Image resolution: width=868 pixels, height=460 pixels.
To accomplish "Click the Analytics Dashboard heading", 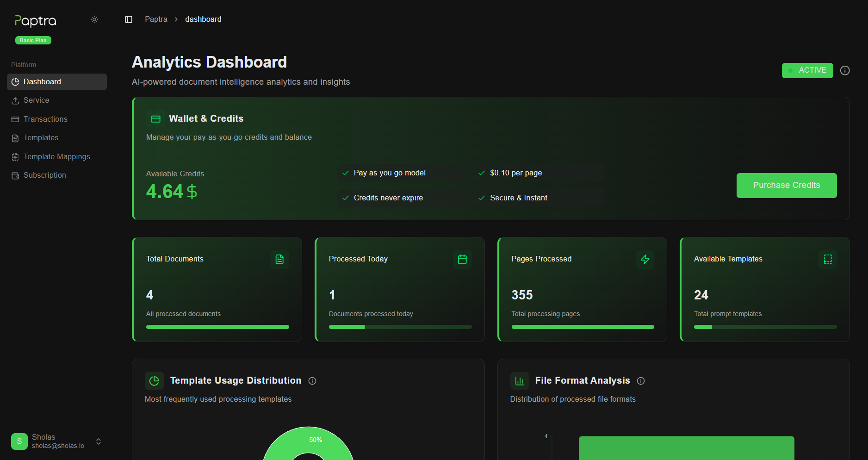I will 210,62.
